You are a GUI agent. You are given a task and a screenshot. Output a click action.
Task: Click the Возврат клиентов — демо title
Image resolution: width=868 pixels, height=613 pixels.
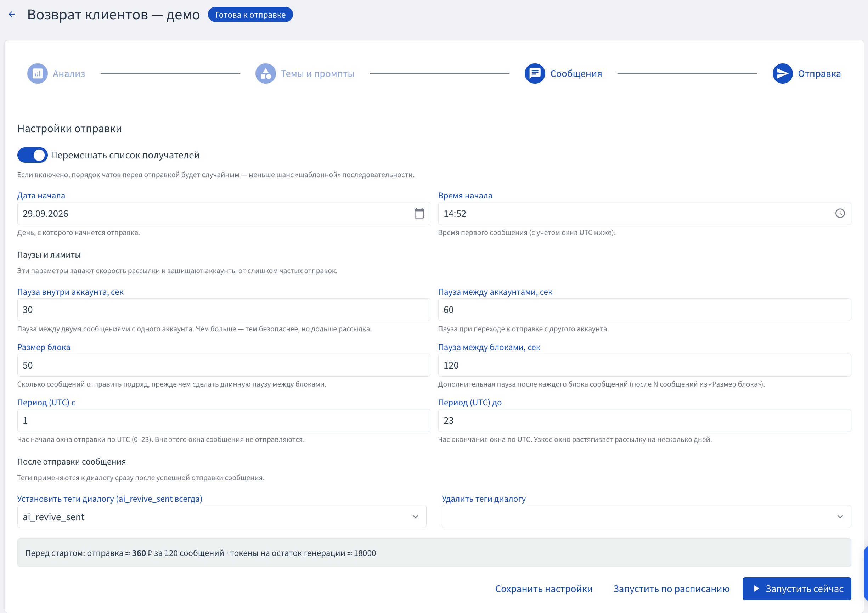coord(113,15)
